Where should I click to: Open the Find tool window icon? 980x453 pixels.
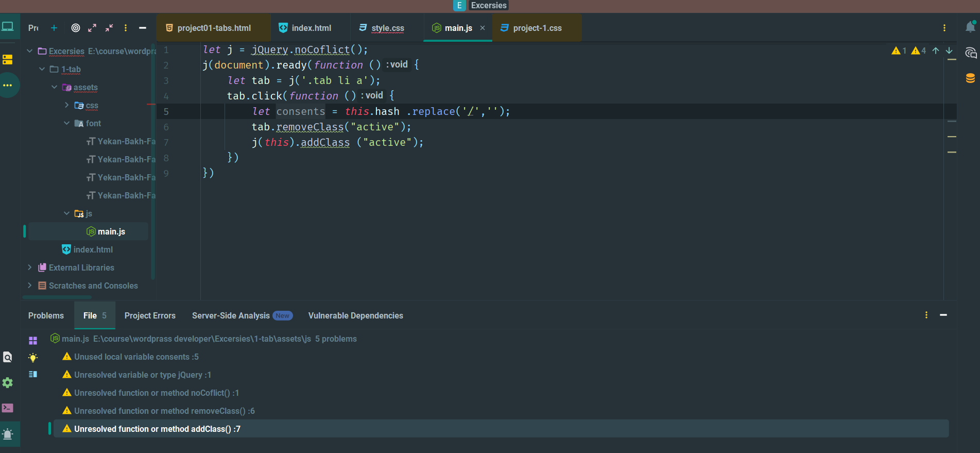tap(8, 357)
